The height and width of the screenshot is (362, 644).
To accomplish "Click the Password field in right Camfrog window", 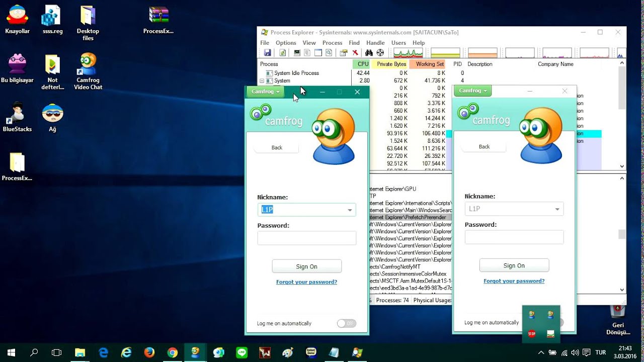I will (x=514, y=237).
